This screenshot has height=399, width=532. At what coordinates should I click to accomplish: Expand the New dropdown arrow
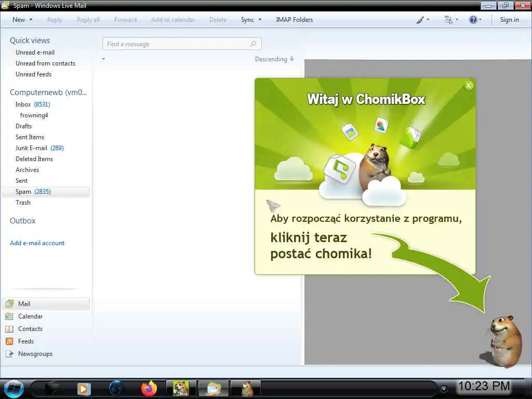tap(31, 20)
